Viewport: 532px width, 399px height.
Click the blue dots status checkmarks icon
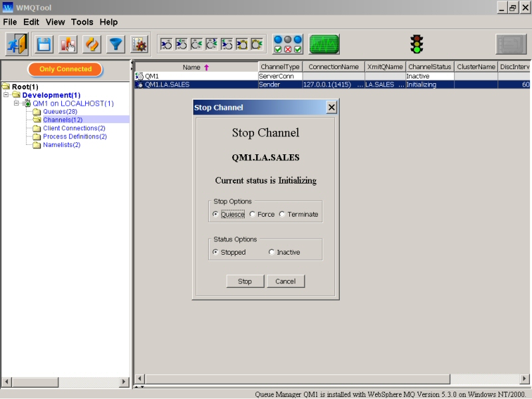click(288, 44)
